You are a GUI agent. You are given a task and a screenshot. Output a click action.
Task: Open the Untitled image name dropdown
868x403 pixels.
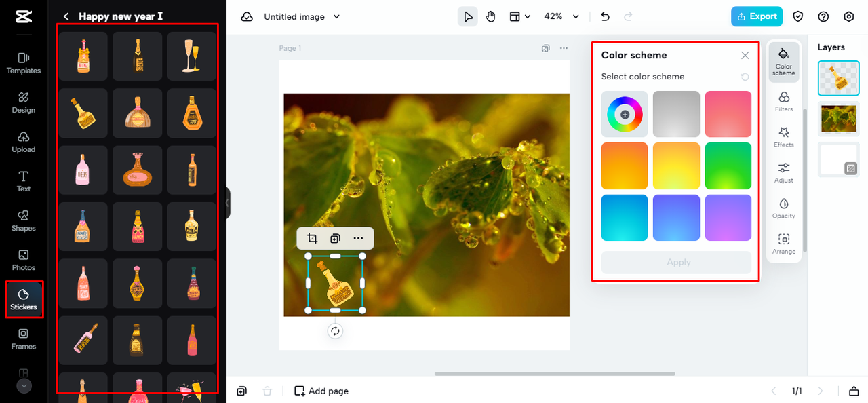click(x=302, y=16)
